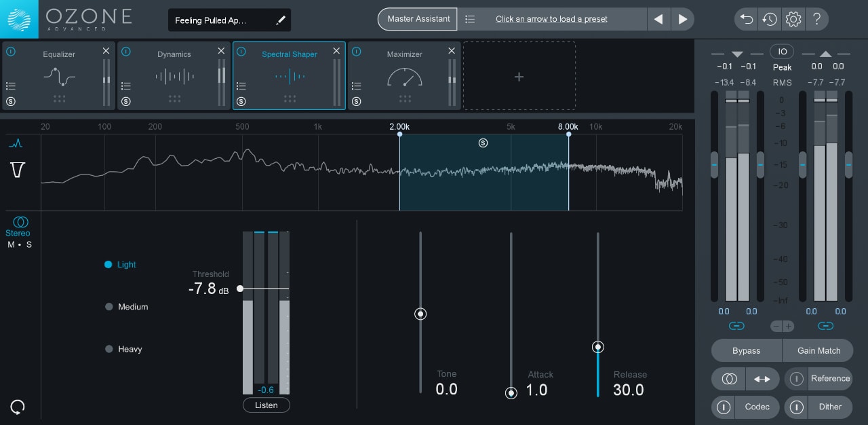Click the pencil icon to rename preset
The image size is (868, 425).
tap(281, 20)
